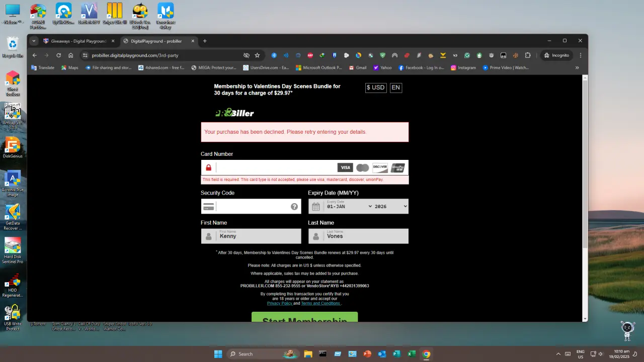Image resolution: width=644 pixels, height=362 pixels.
Task: Open the AOMEI Partition desktop shortcut
Action: point(38,17)
